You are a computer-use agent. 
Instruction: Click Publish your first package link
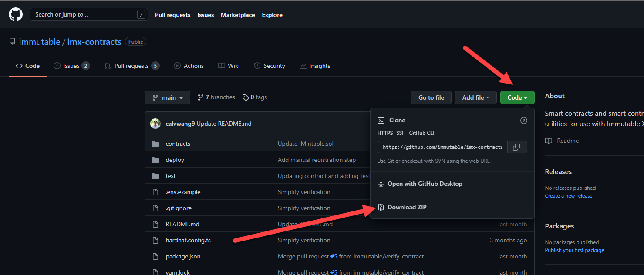tap(574, 250)
